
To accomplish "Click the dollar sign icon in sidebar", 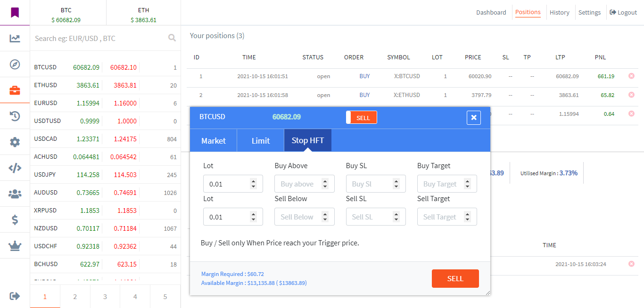I will click(x=15, y=219).
